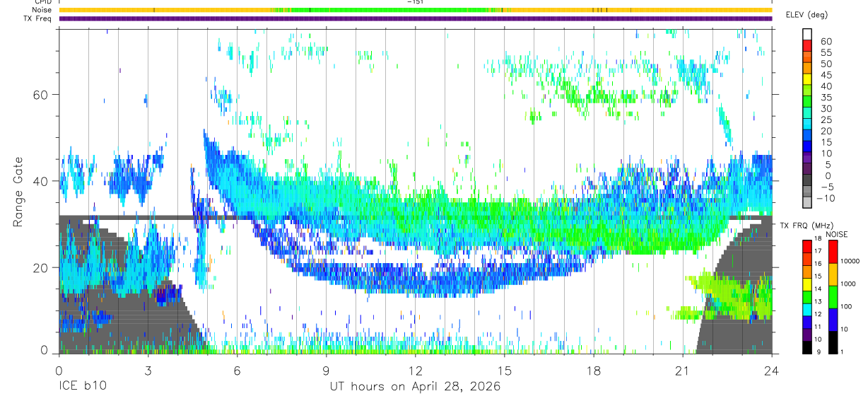Image resolution: width=868 pixels, height=401 pixels.
Task: Select the "ICE b10" radar beam label
Action: (82, 387)
